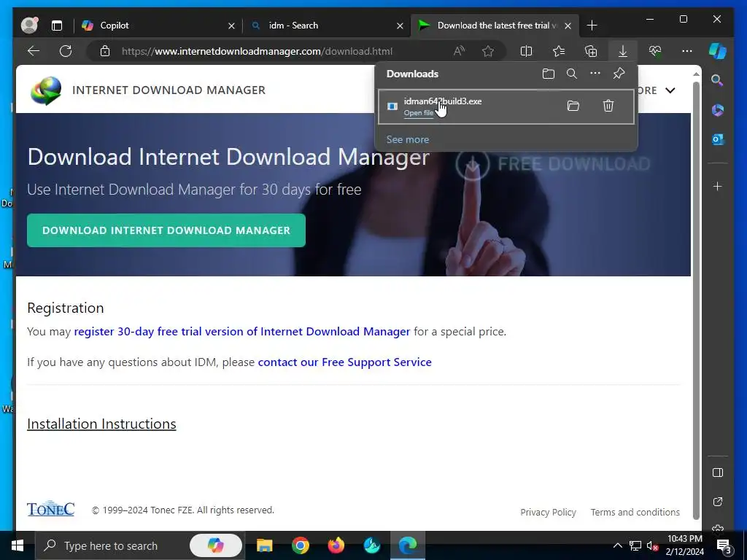Search downloads in the Downloads panel
Viewport: 747px width, 560px height.
tap(572, 74)
